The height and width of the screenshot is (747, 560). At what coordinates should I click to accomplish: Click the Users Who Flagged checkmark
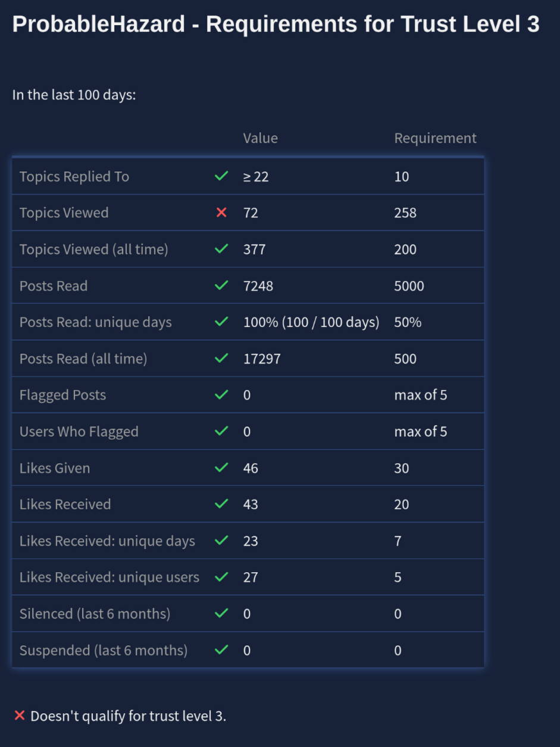coord(221,432)
